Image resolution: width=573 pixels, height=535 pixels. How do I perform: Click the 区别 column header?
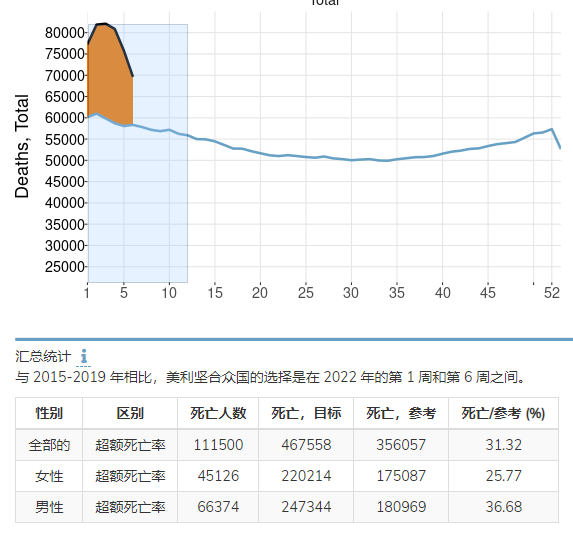[130, 413]
